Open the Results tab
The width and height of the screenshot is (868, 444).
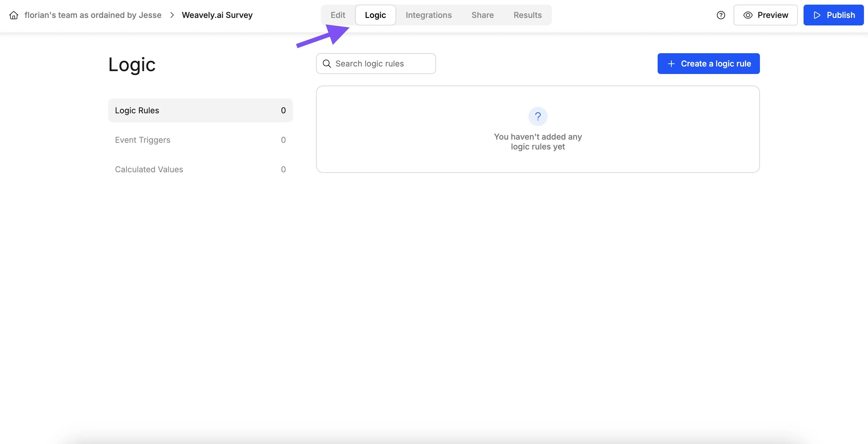click(527, 15)
